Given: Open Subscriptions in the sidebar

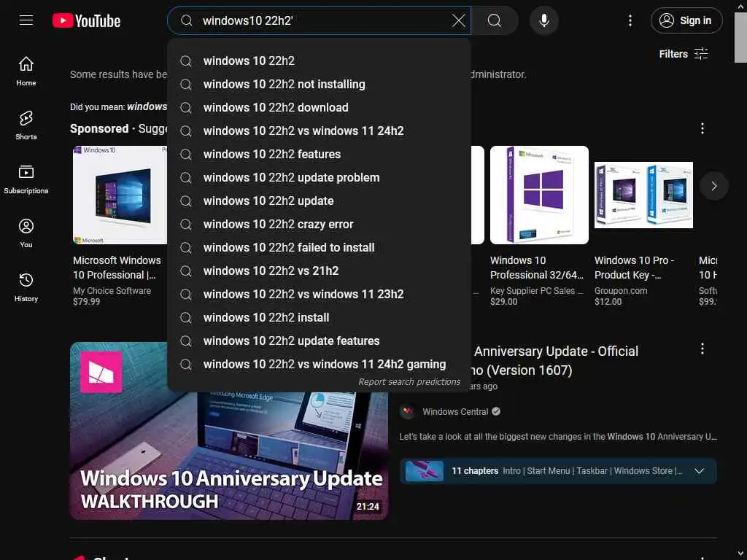Looking at the screenshot, I should coord(26,179).
